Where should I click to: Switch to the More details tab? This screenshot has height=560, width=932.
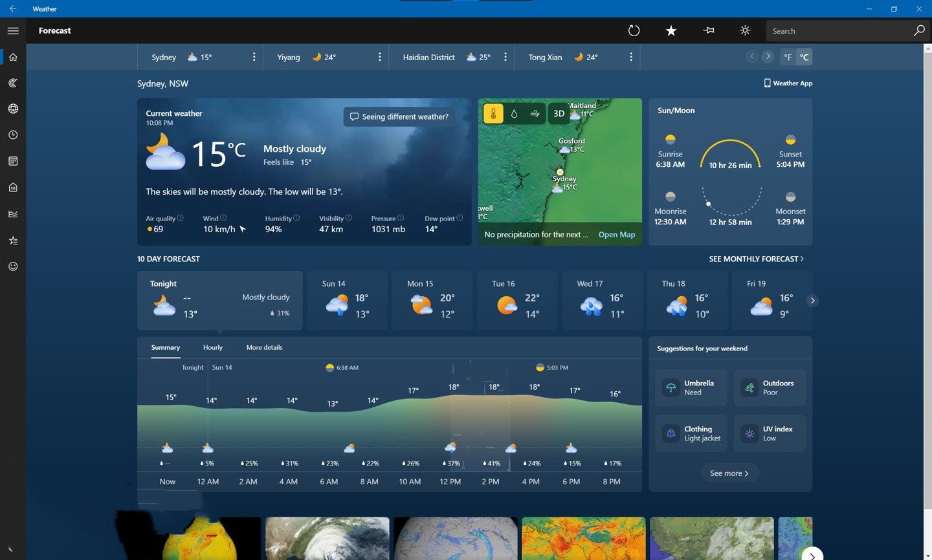pos(264,347)
